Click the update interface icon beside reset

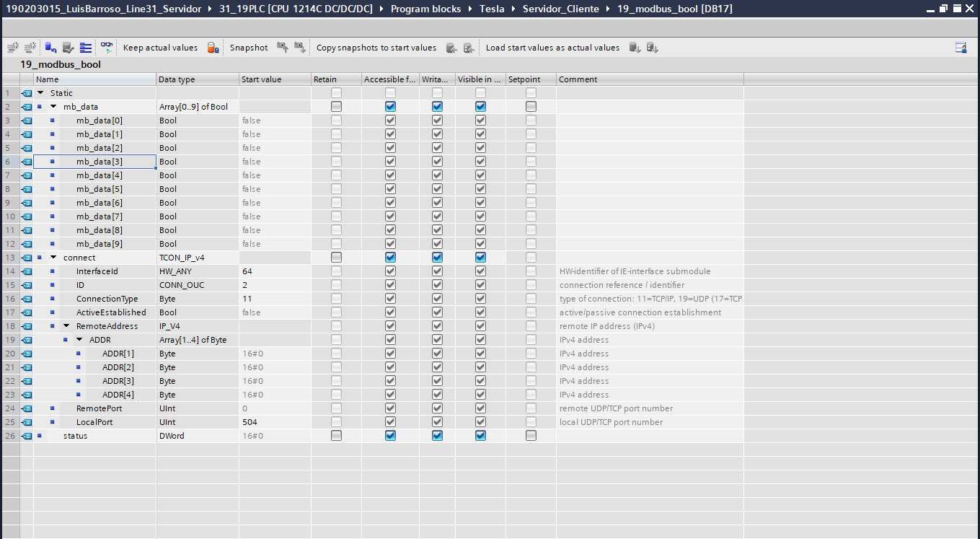coord(68,48)
